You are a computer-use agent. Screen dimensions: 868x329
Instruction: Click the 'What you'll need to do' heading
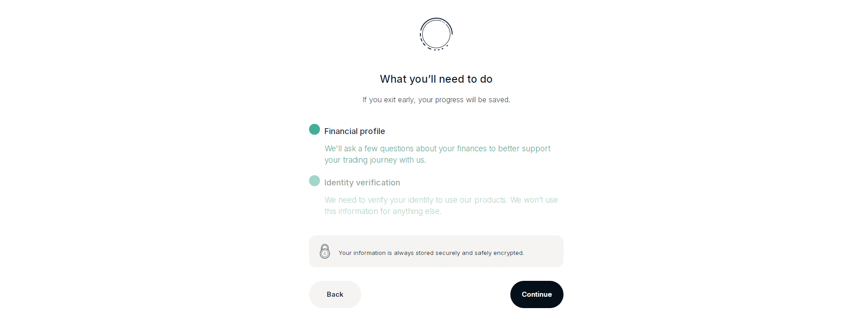click(436, 79)
